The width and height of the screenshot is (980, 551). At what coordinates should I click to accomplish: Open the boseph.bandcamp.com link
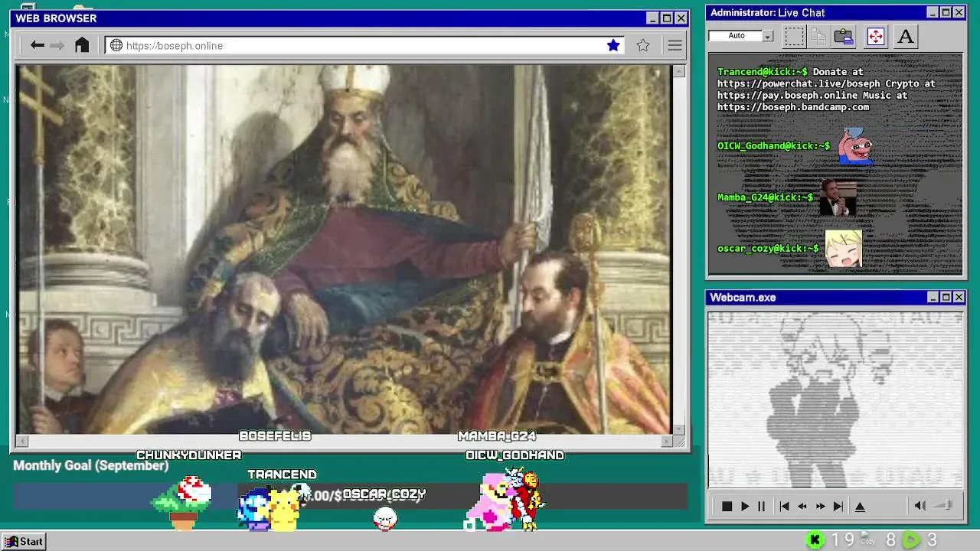(793, 107)
